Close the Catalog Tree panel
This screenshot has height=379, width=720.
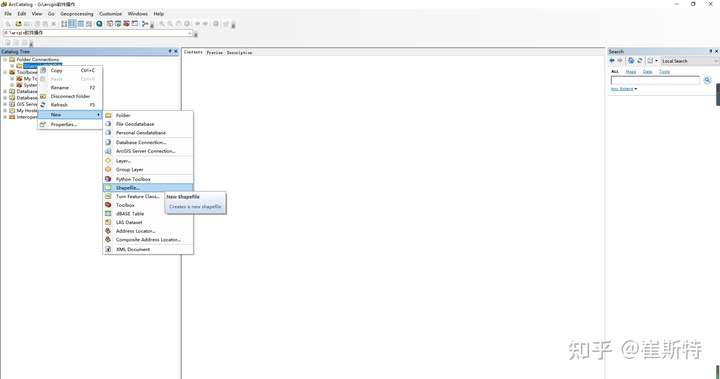(x=176, y=51)
